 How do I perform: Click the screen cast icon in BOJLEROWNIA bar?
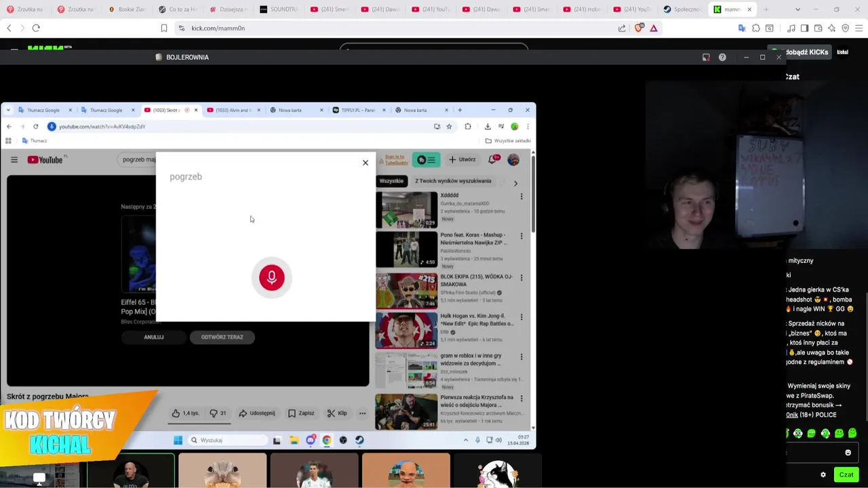pyautogui.click(x=706, y=57)
